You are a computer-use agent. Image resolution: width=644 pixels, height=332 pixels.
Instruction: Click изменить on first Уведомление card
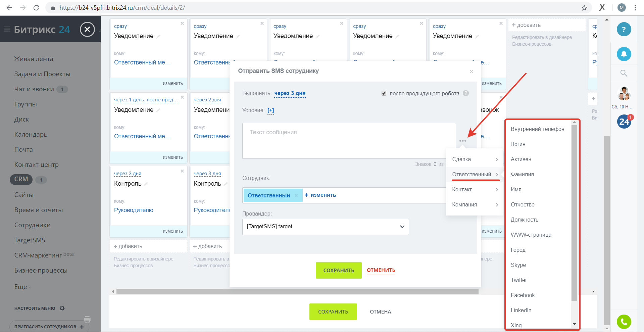pos(173,83)
